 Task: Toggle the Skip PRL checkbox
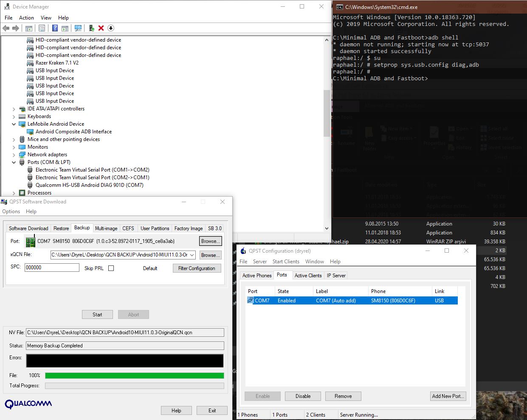pos(111,268)
